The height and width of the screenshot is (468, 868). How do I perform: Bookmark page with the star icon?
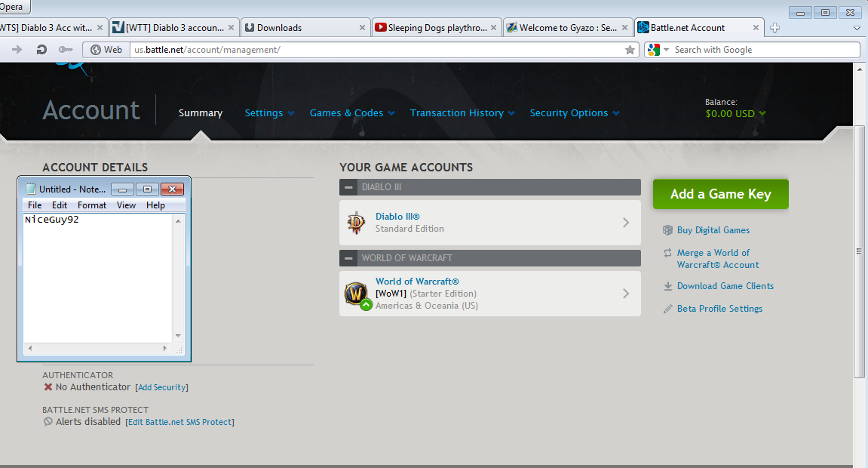[x=630, y=50]
